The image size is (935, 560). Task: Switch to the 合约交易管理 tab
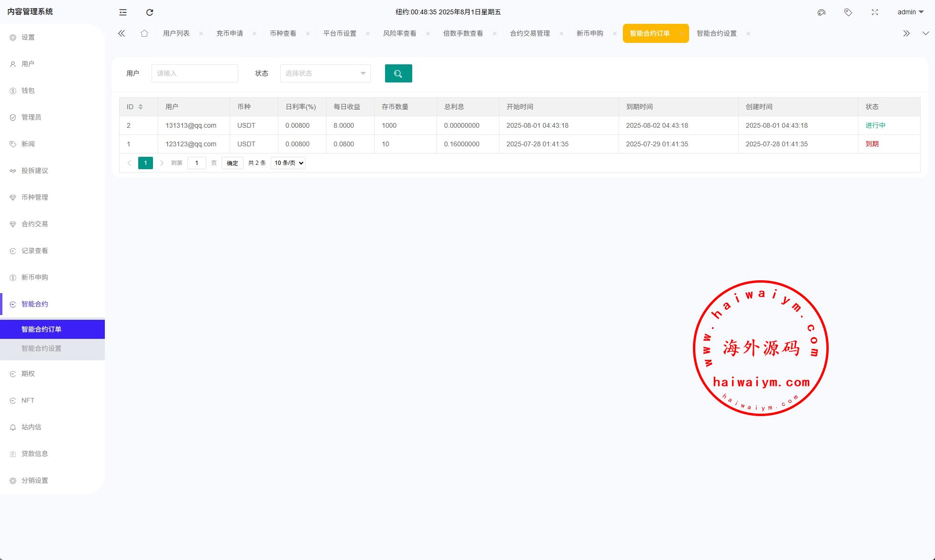[529, 33]
